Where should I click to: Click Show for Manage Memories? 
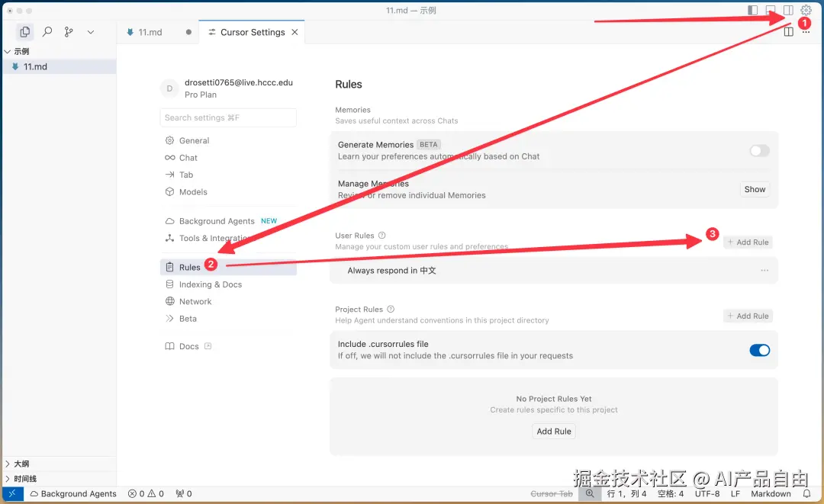click(755, 190)
